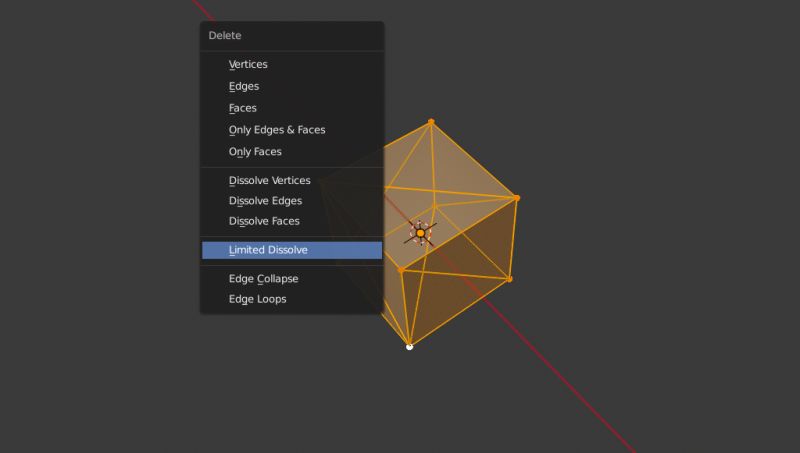Image resolution: width=800 pixels, height=453 pixels.
Task: Apply Limited Dissolve highlighted option
Action: [x=292, y=250]
